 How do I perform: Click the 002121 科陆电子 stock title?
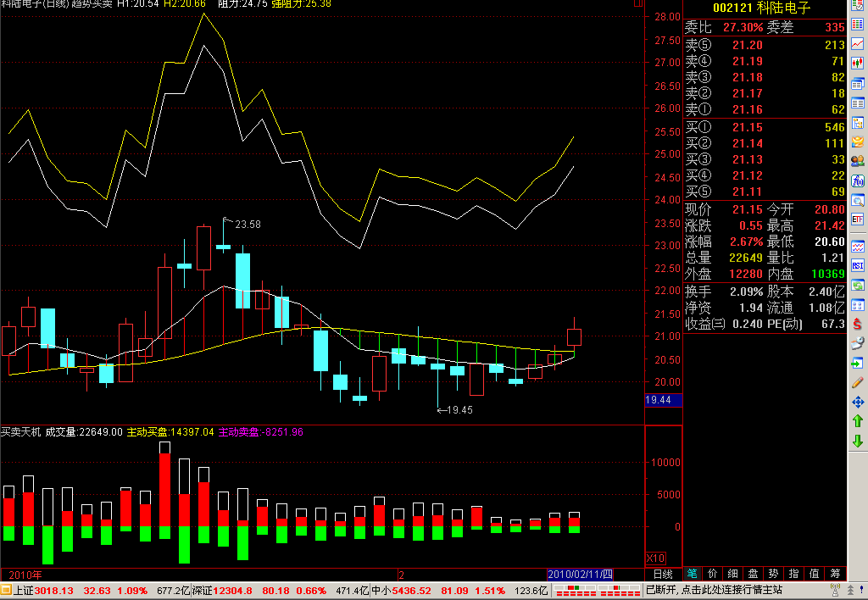pyautogui.click(x=762, y=8)
